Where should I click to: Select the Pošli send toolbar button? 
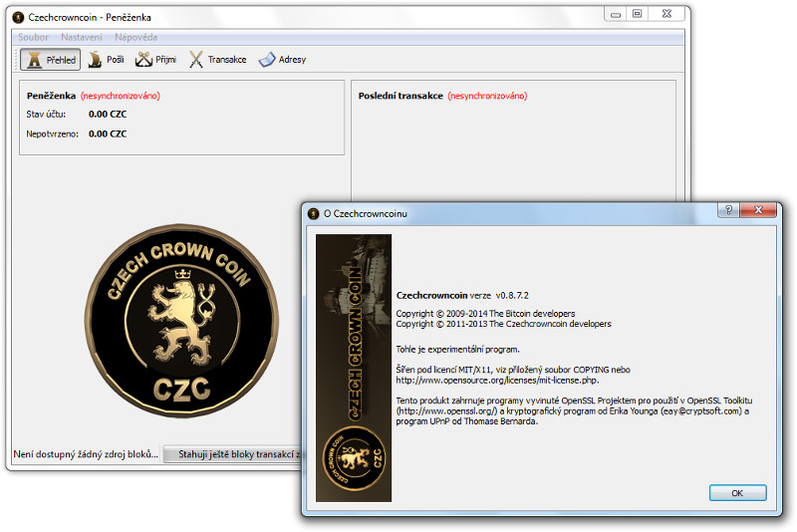(x=106, y=60)
